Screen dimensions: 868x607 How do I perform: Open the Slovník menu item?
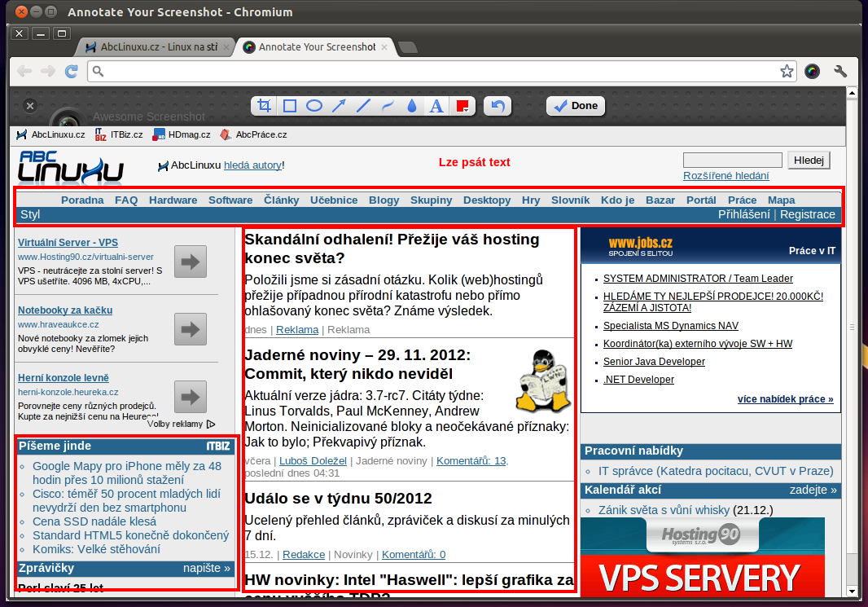570,200
